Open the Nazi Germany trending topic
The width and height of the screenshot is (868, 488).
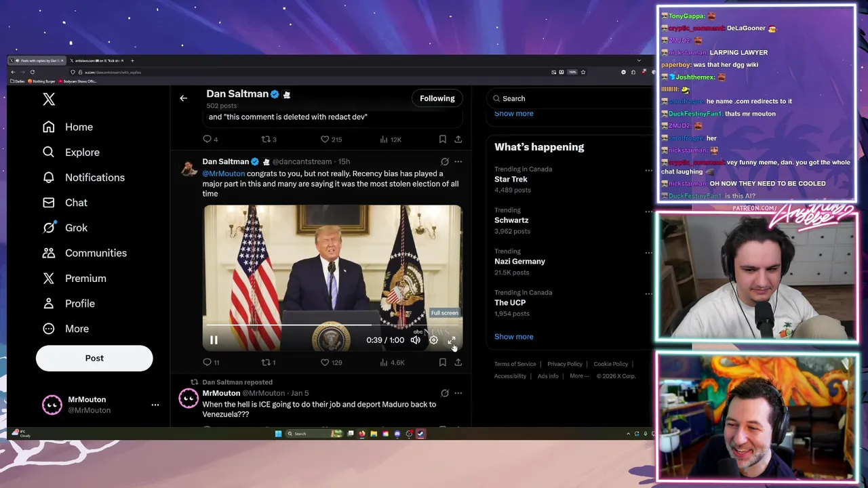coord(519,261)
